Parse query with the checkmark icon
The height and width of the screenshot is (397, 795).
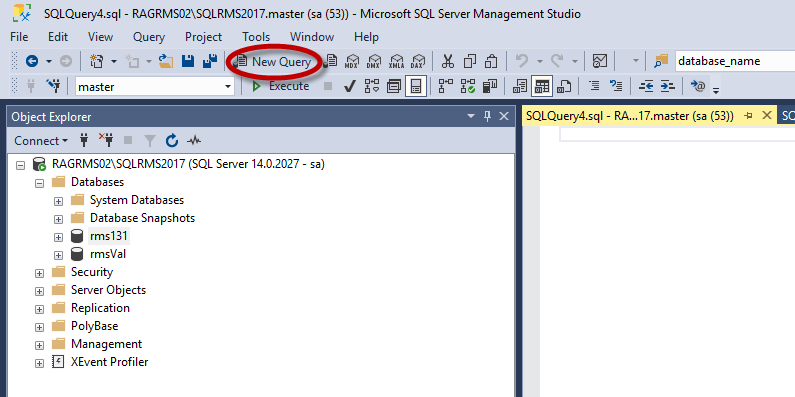pos(349,87)
